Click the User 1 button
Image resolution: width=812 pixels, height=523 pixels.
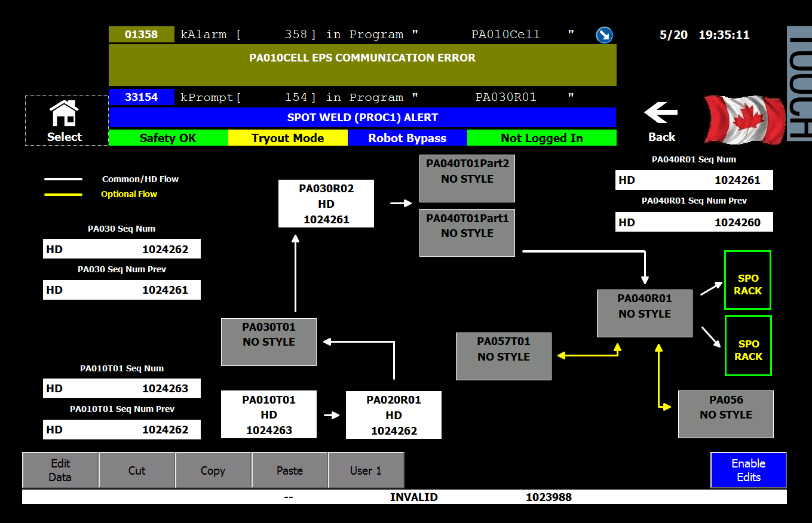(366, 470)
